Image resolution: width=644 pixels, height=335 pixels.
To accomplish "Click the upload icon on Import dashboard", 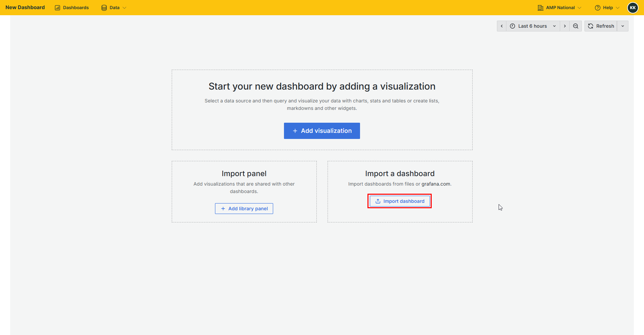I will [x=378, y=201].
